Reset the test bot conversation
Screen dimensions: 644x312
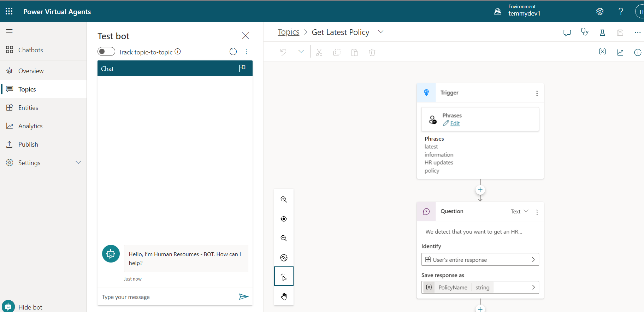pos(233,52)
